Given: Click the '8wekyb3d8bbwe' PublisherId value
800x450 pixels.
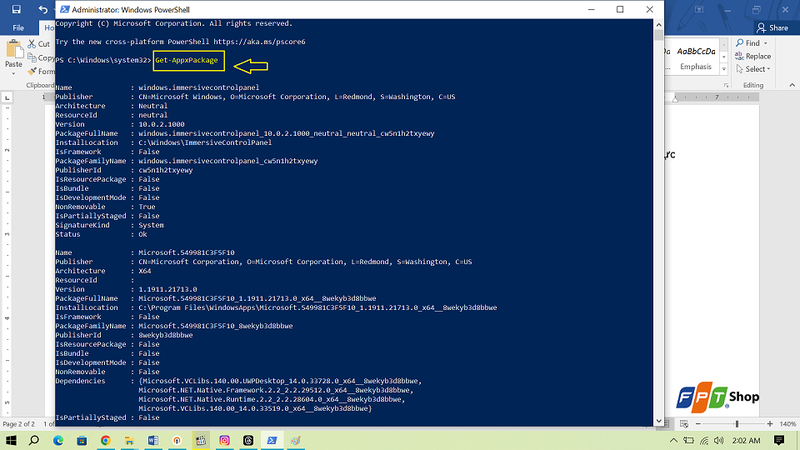Looking at the screenshot, I should pyautogui.click(x=165, y=335).
